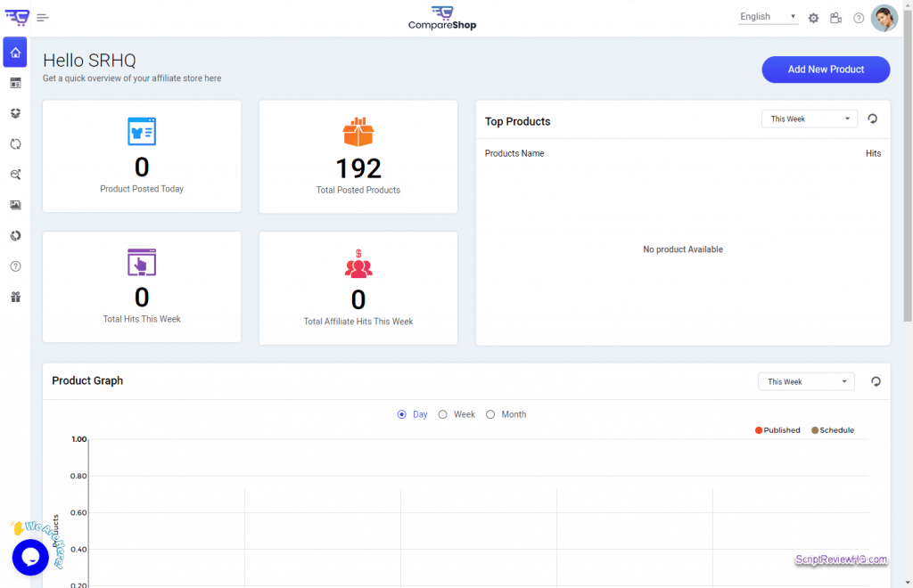Open the user profile avatar menu
913x588 pixels.
(884, 18)
